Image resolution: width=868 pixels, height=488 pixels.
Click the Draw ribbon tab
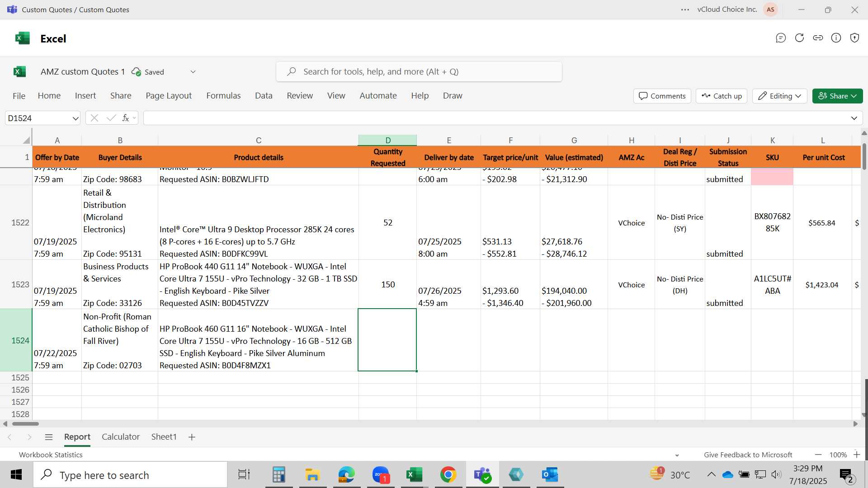click(453, 96)
